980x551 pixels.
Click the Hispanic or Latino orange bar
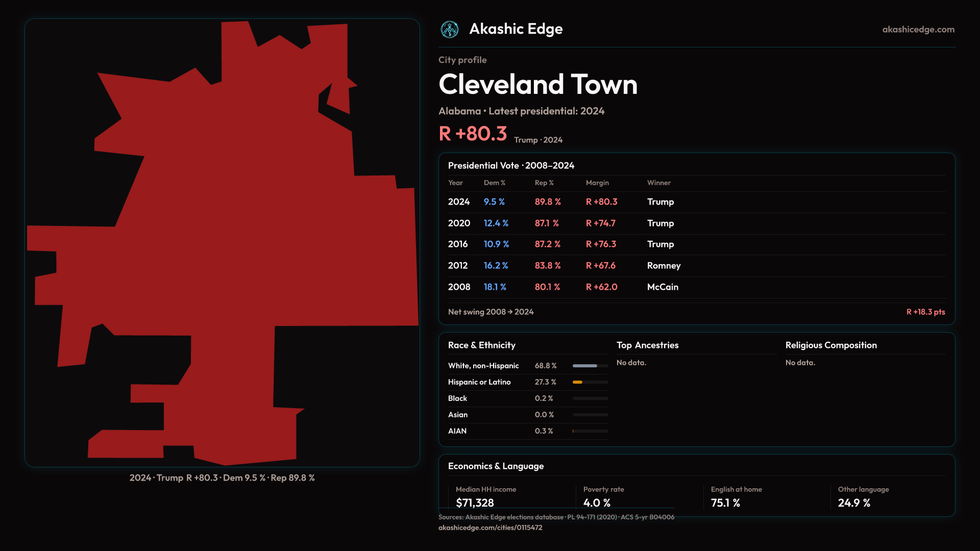tap(578, 382)
